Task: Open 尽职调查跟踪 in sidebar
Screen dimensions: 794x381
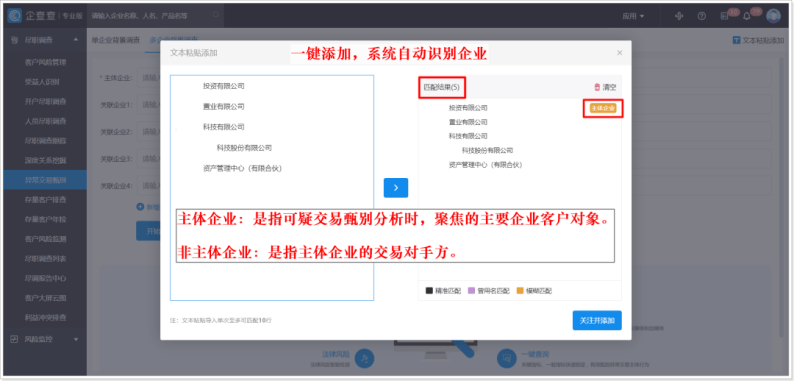Action: 46,140
